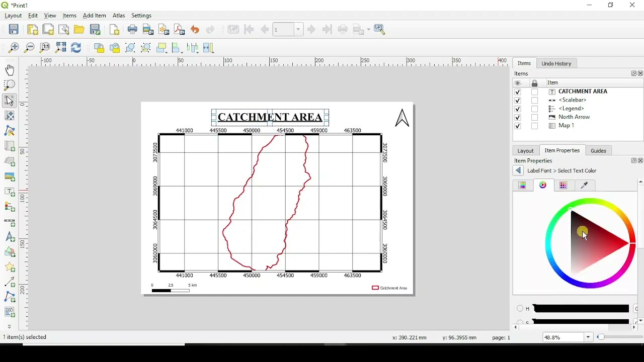Image resolution: width=644 pixels, height=362 pixels.
Task: Switch to the color swatches grid tab
Action: pyautogui.click(x=563, y=186)
